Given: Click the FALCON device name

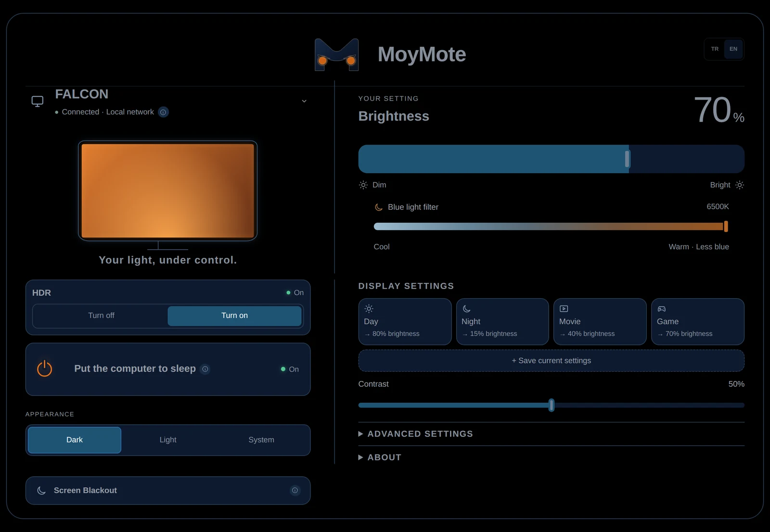Looking at the screenshot, I should (x=82, y=94).
